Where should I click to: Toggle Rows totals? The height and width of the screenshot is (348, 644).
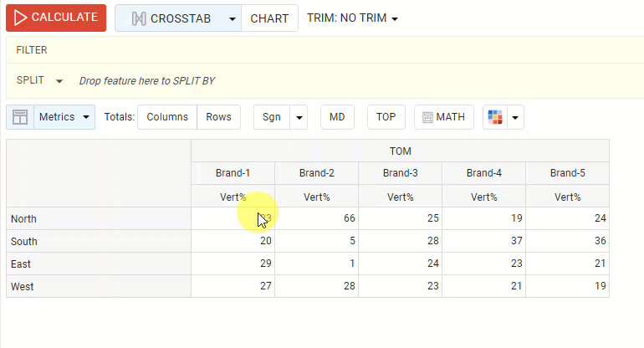click(219, 117)
